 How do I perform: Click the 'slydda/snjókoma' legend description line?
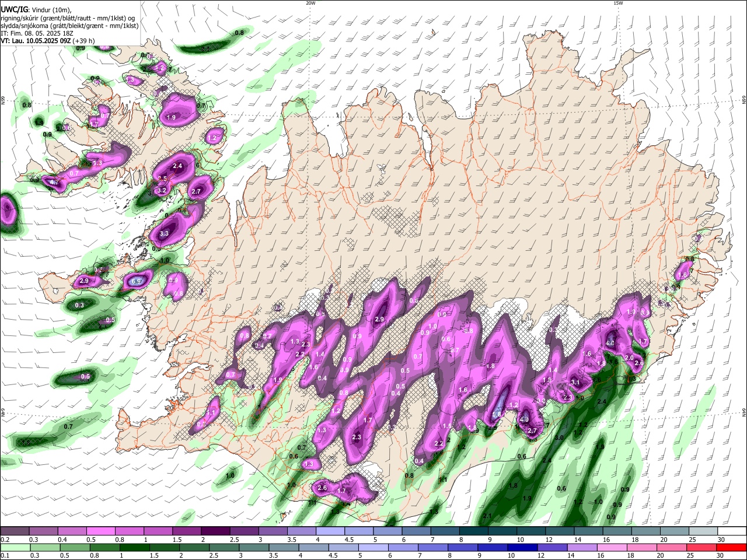(x=69, y=26)
